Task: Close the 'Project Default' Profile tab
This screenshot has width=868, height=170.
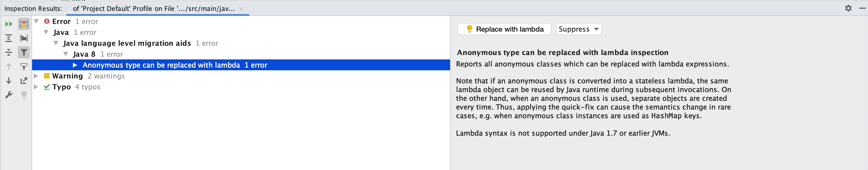Action: pos(241,9)
